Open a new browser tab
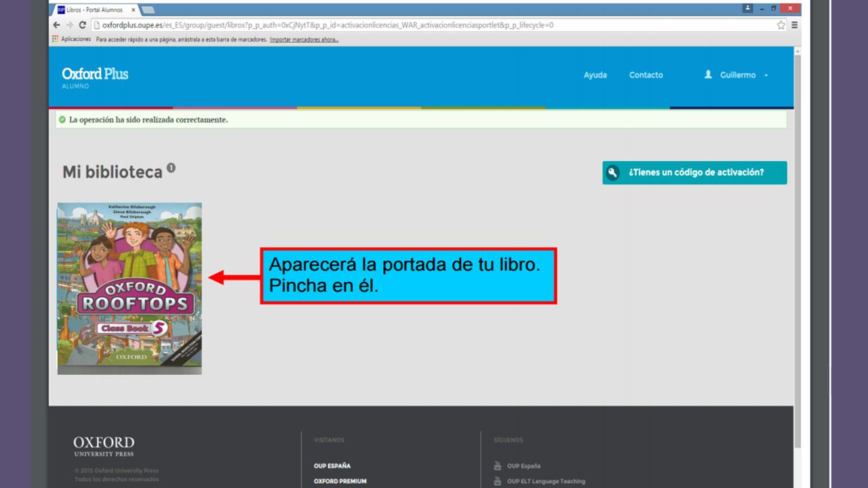The height and width of the screenshot is (488, 868). click(x=148, y=9)
